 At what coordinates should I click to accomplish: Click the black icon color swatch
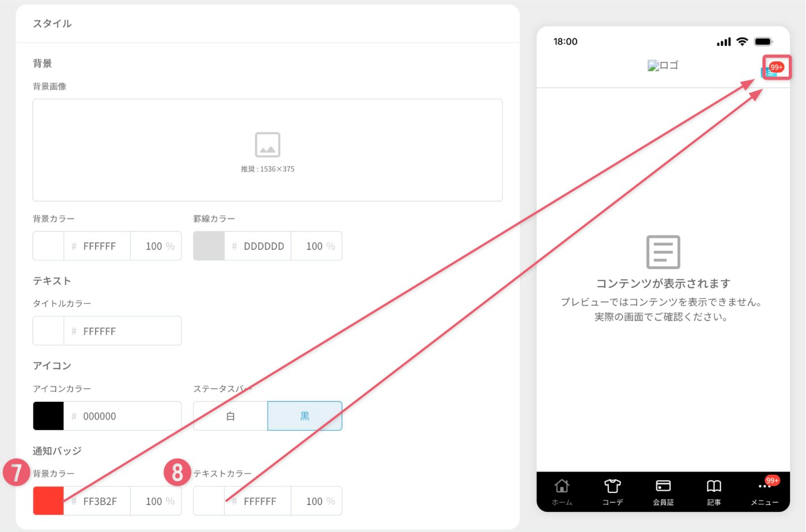[x=48, y=416]
